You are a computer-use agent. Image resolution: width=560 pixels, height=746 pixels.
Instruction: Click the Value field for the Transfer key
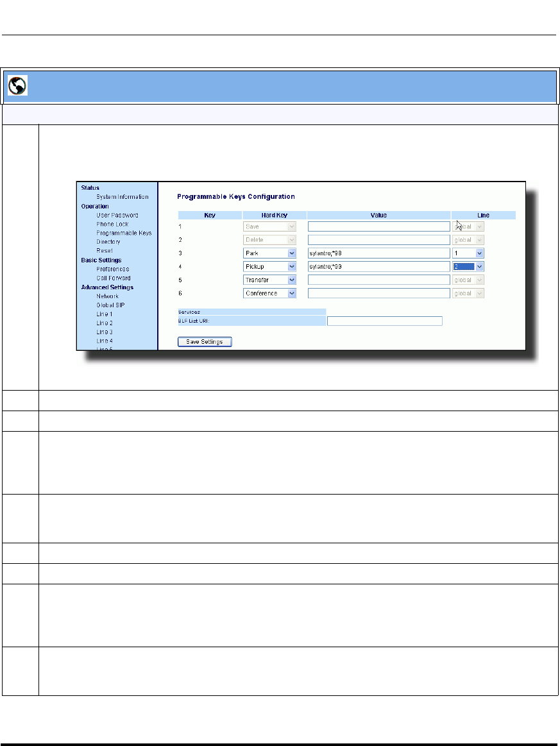pyautogui.click(x=378, y=280)
